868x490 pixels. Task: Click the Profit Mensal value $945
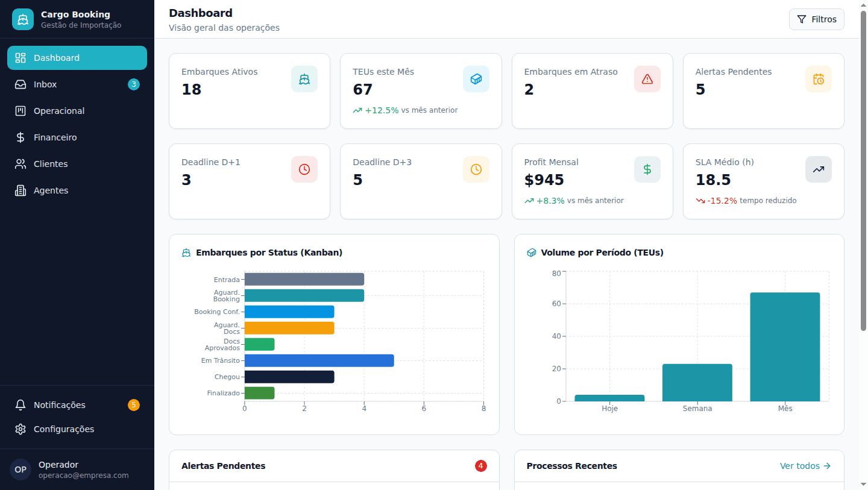click(x=544, y=180)
